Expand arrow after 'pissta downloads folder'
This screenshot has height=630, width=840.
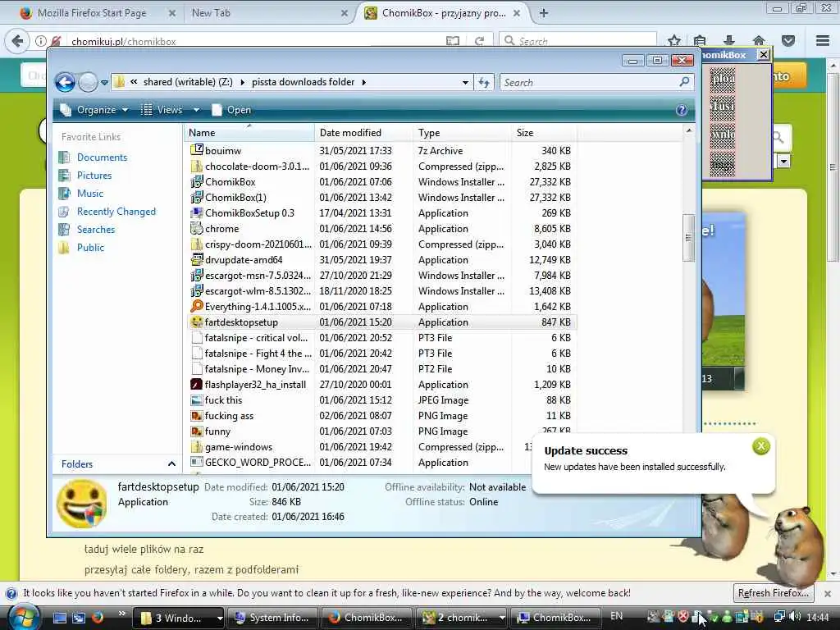coord(364,82)
